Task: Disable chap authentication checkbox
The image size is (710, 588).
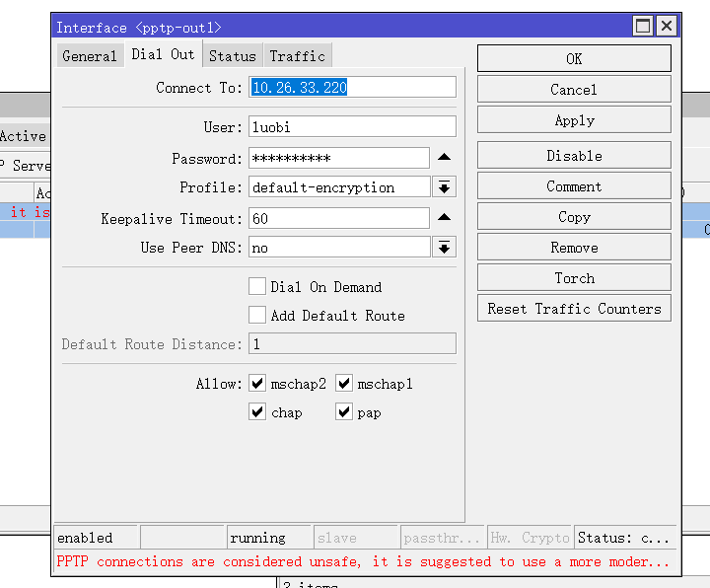Action: [x=257, y=411]
